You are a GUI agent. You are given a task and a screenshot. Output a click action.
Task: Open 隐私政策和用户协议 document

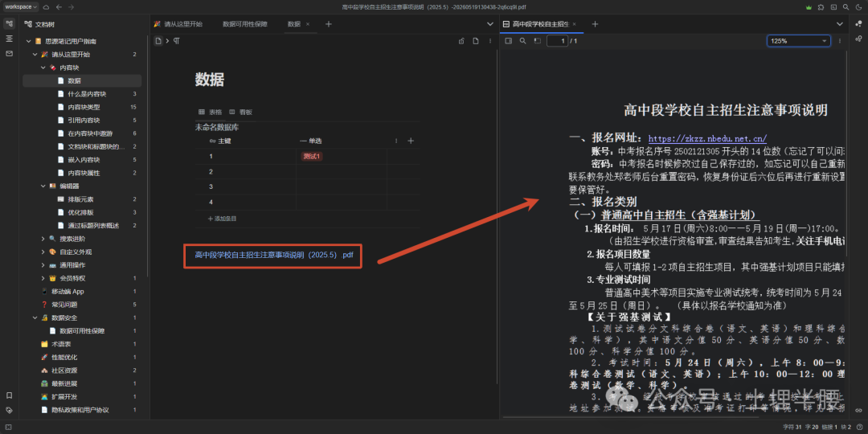[x=80, y=410]
